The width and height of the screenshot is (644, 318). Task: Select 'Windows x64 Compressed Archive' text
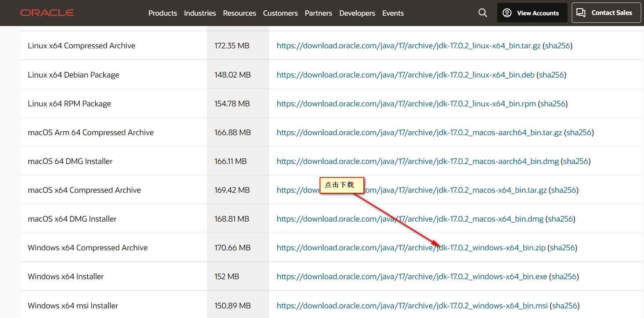[x=87, y=248]
